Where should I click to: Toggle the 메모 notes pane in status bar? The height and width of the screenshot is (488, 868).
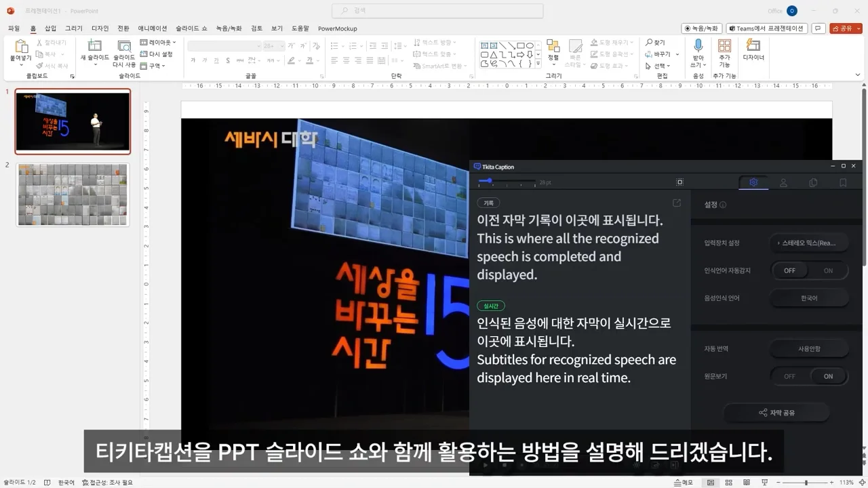point(684,483)
